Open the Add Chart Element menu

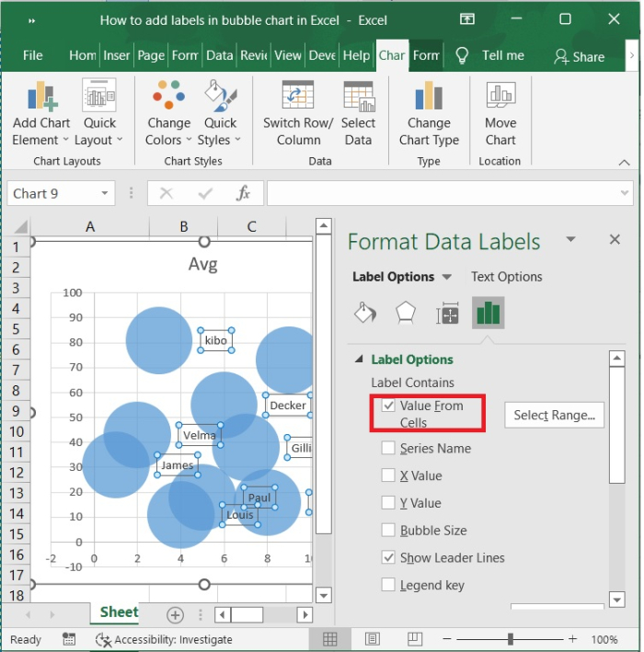(40, 113)
